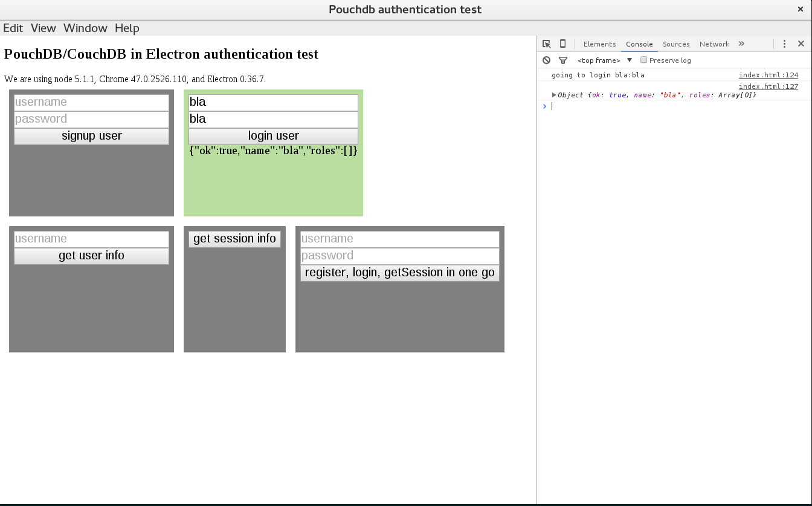
Task: Open DevTools three-dot options menu
Action: (784, 44)
